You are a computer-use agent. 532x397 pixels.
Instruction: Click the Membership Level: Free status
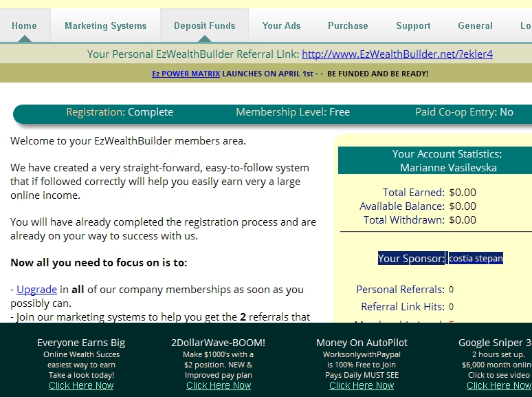point(293,112)
